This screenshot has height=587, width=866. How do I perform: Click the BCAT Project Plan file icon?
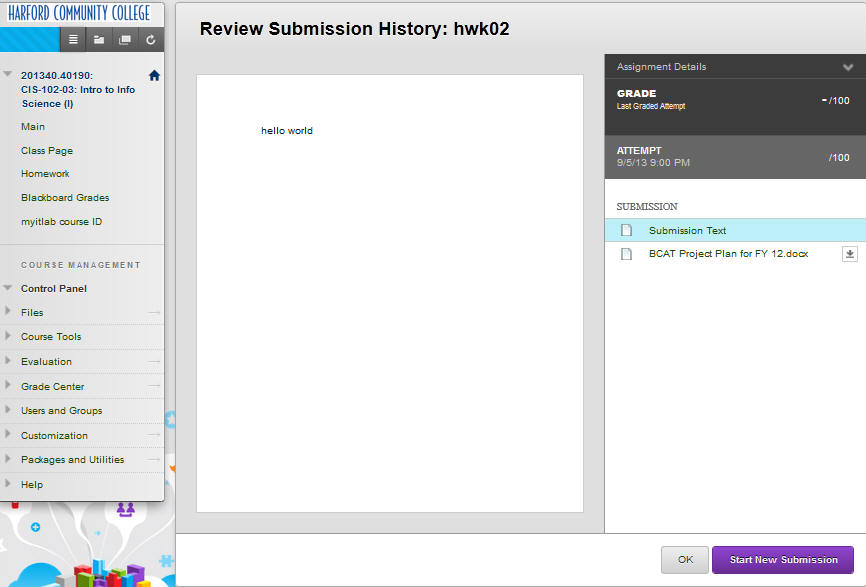[627, 254]
